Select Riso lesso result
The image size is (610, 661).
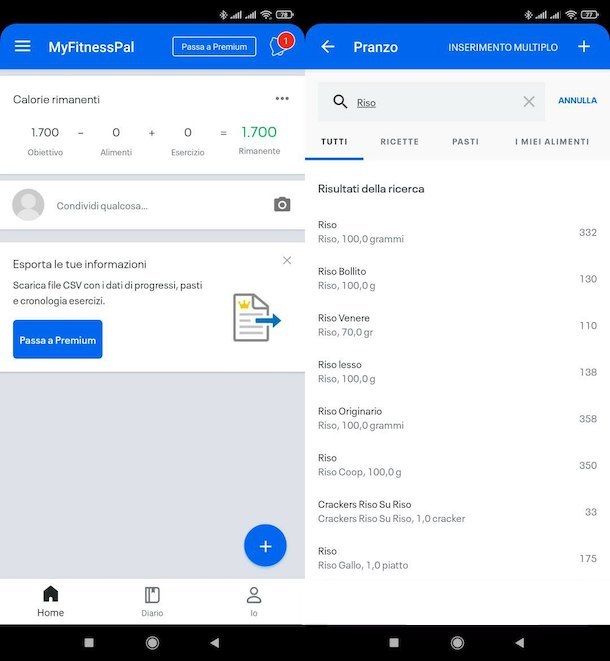click(457, 372)
